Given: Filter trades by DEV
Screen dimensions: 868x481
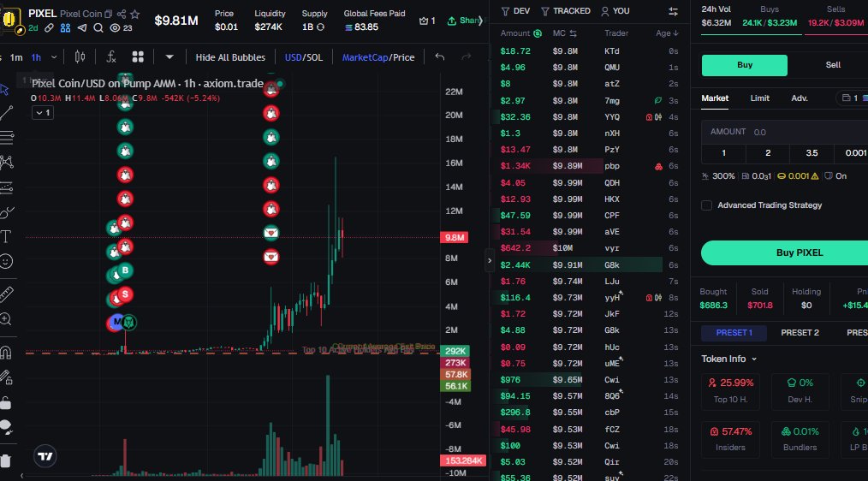Looking at the screenshot, I should [x=515, y=11].
